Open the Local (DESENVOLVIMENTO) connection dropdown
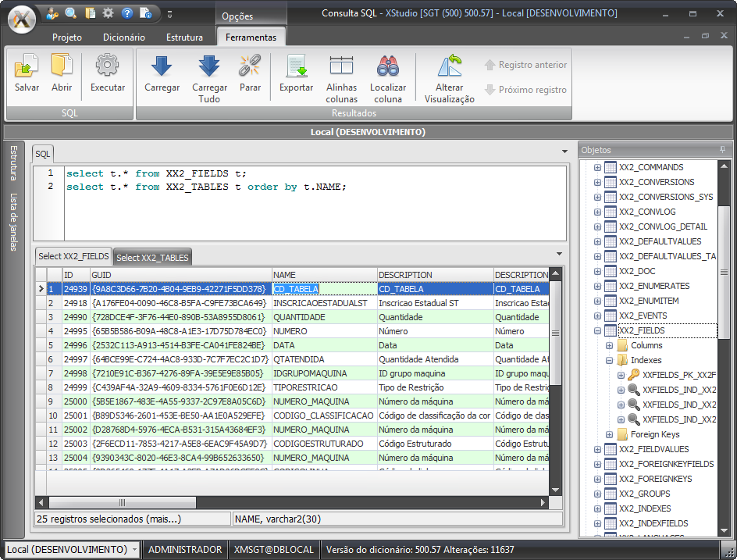The height and width of the screenshot is (560, 737). coord(134,550)
